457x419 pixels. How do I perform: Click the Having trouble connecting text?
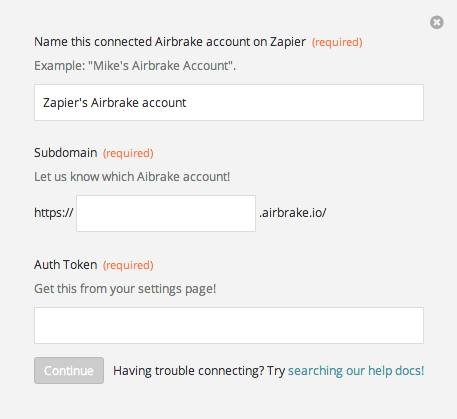(x=199, y=371)
